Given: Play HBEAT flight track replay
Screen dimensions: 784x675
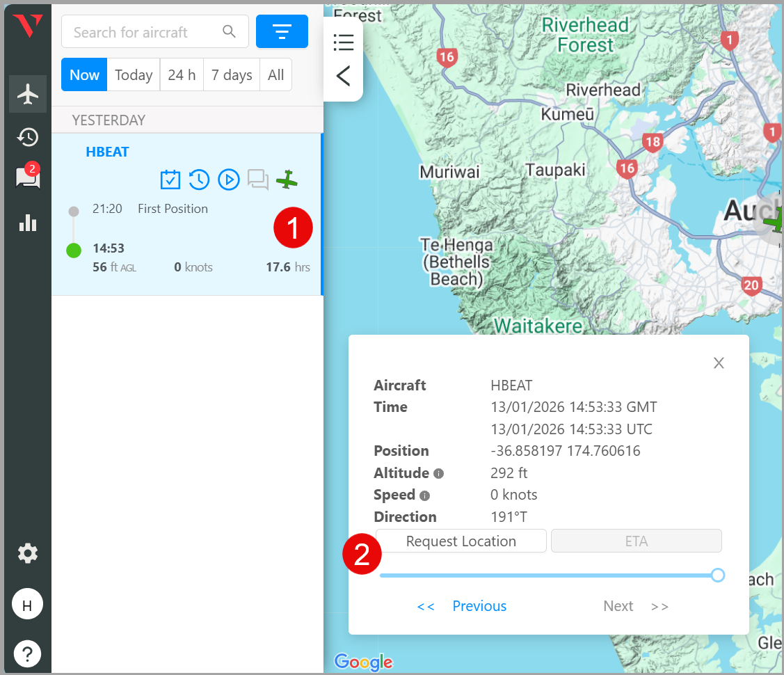Looking at the screenshot, I should click(x=229, y=180).
